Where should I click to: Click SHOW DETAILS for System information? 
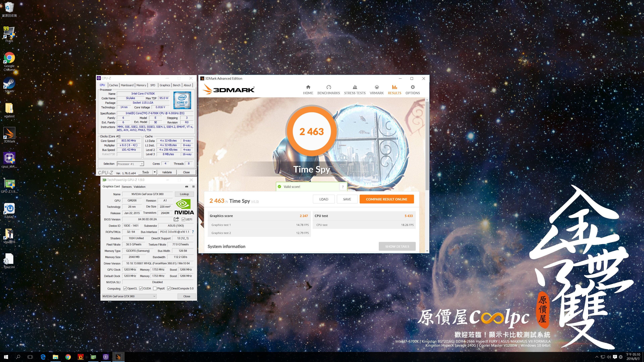pos(397,246)
